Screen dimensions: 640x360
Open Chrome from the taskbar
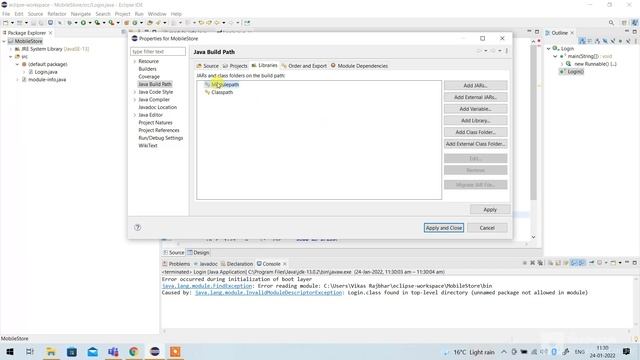pyautogui.click(x=134, y=351)
